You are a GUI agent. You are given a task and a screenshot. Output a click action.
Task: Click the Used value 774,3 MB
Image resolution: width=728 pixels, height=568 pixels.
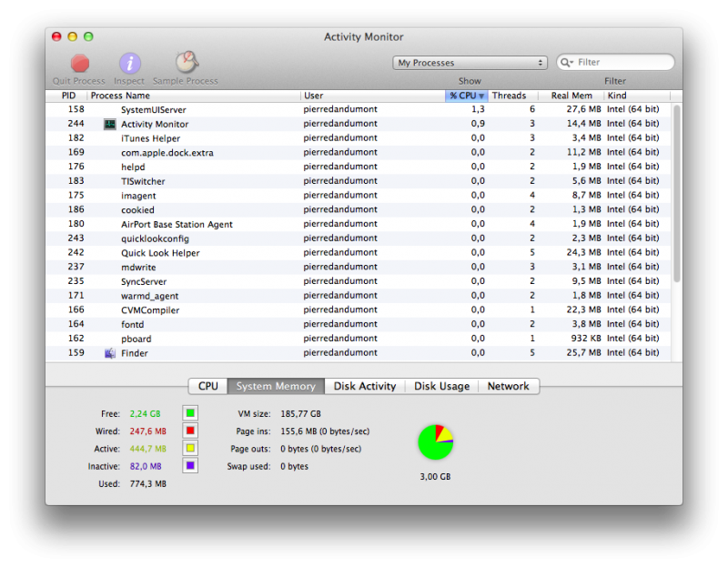tap(147, 484)
